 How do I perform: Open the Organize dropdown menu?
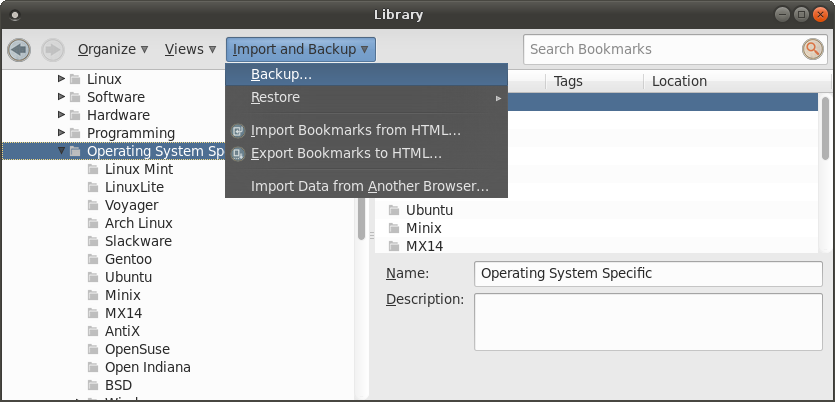(x=113, y=50)
